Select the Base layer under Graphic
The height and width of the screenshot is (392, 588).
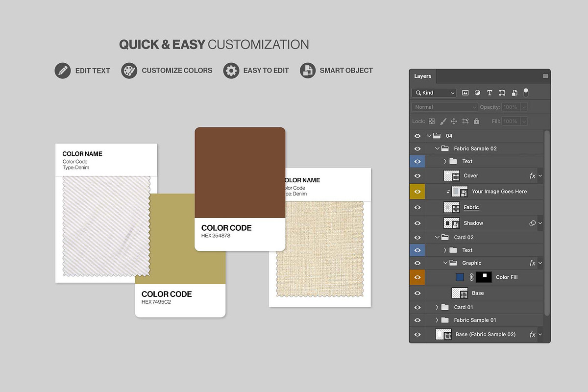pos(478,293)
